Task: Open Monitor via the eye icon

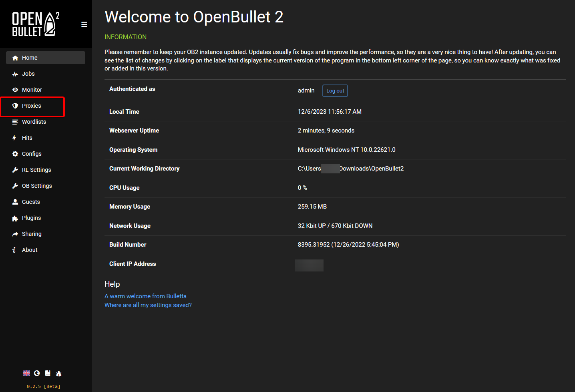Action: [15, 90]
